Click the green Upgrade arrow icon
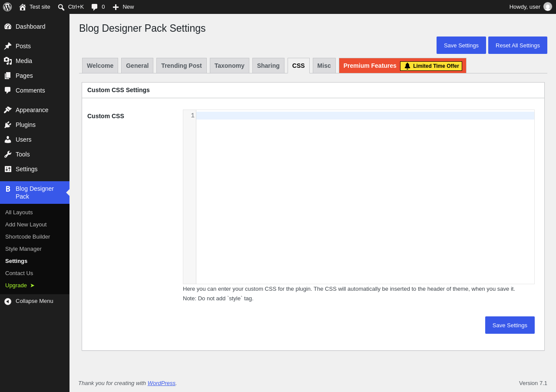The height and width of the screenshot is (392, 556). point(32,286)
